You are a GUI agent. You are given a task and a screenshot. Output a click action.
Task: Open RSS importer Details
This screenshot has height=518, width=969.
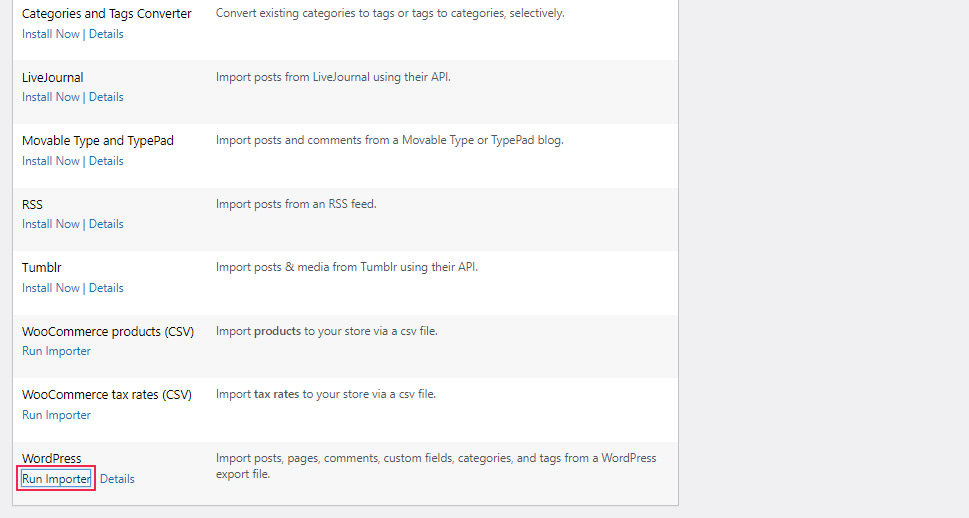106,224
